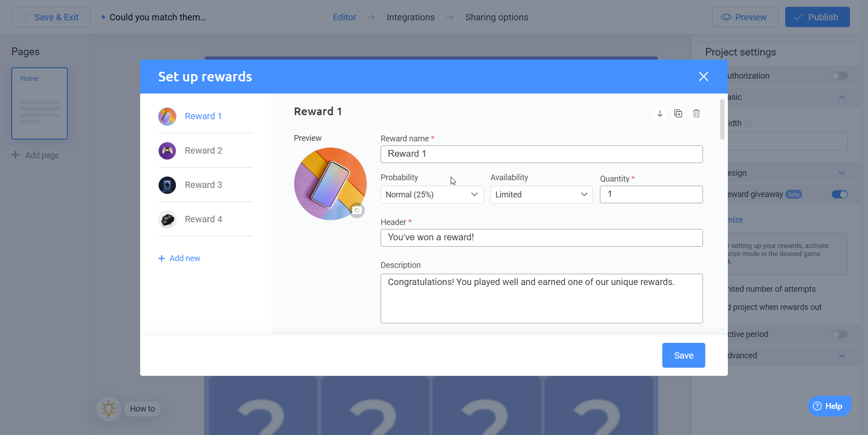The height and width of the screenshot is (435, 868).
Task: Delete Reward 1 using the trash icon
Action: coord(696,113)
